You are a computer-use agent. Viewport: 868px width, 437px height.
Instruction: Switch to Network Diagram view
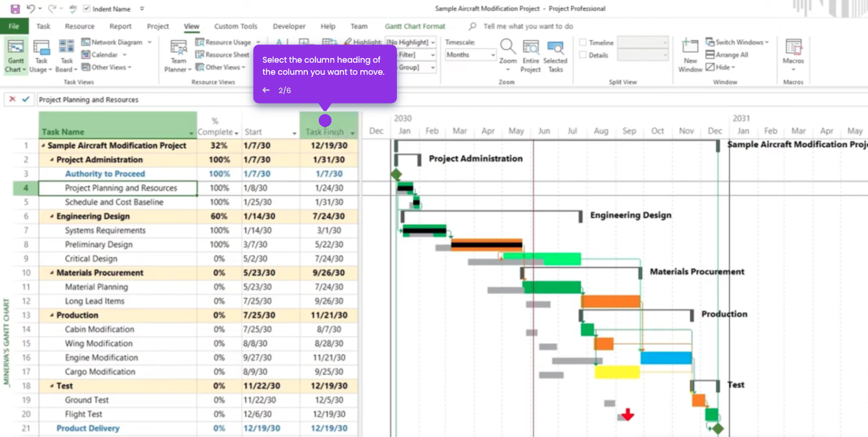[117, 42]
